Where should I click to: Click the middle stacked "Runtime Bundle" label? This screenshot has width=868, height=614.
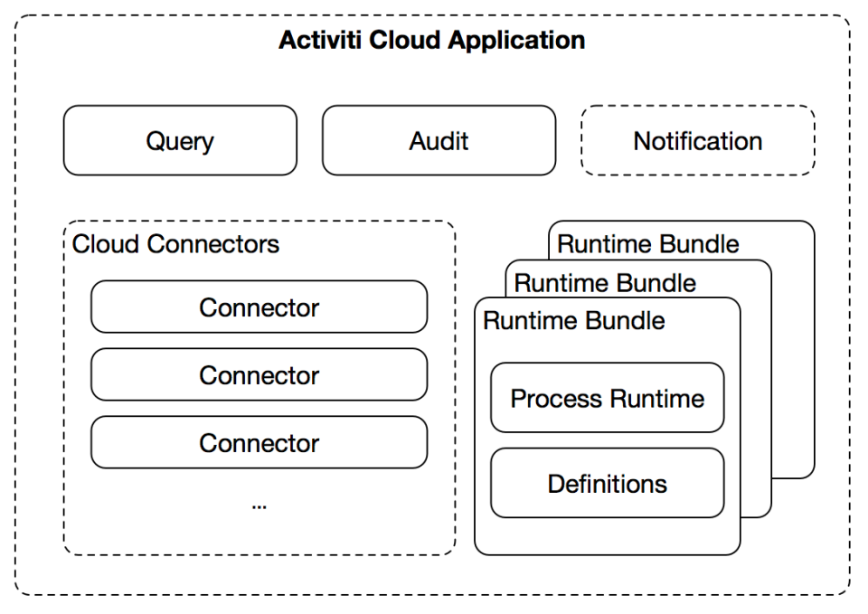tap(605, 283)
